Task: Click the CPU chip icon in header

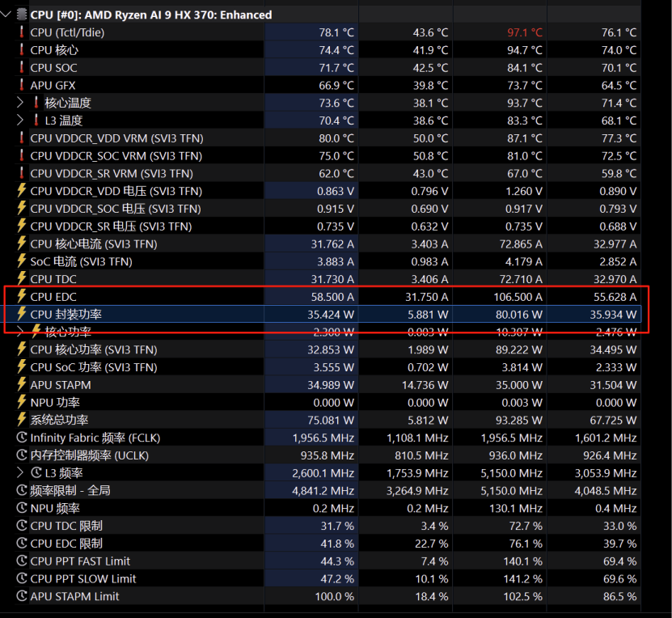Action: tap(21, 15)
